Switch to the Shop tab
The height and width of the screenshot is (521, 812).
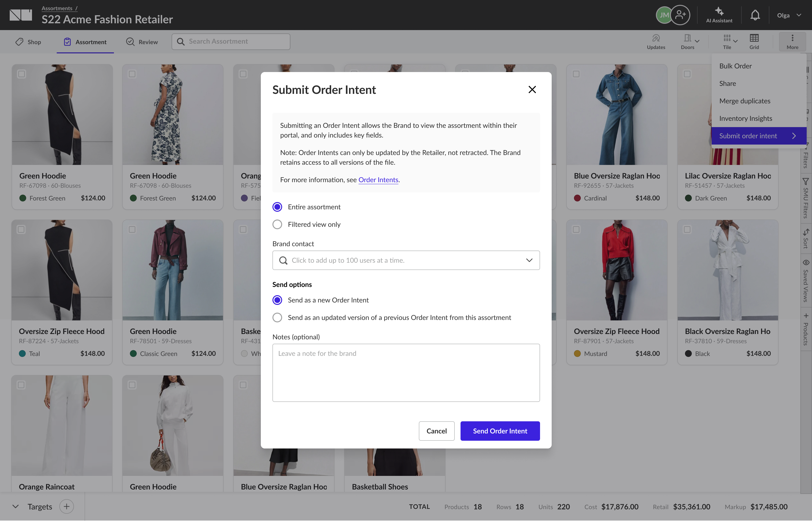28,42
